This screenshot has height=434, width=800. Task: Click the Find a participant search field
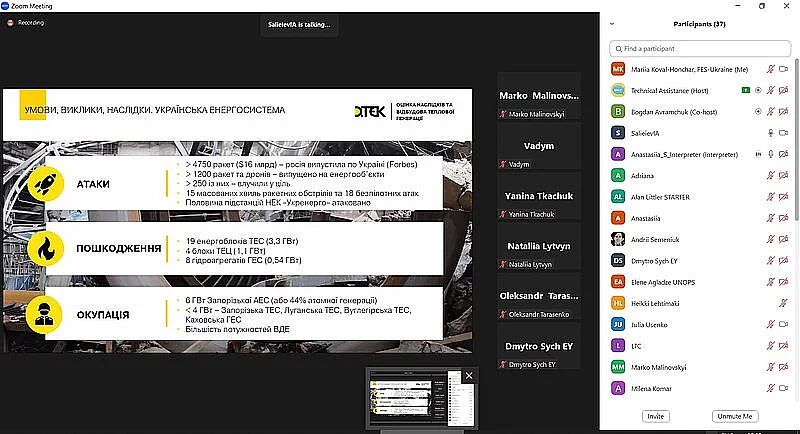(x=700, y=49)
